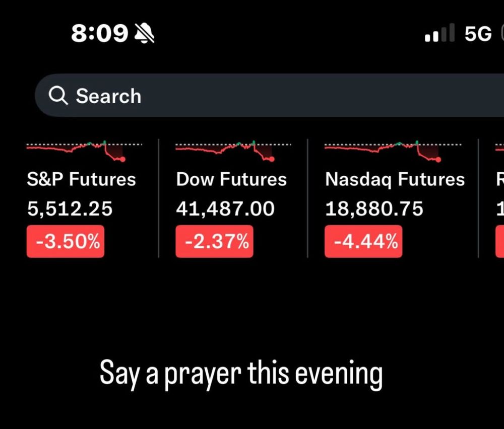This screenshot has width=504, height=429.
Task: Tap the silent mode bell icon
Action: [144, 33]
